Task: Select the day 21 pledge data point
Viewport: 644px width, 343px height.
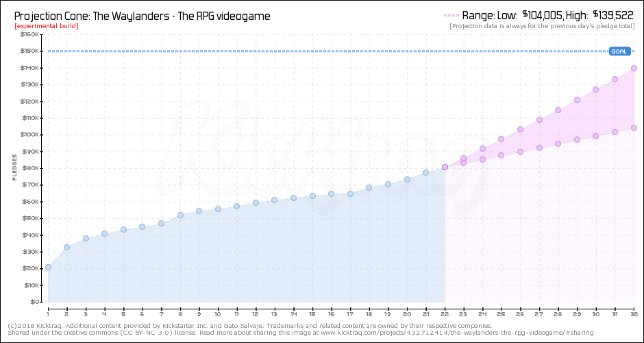Action: [x=426, y=172]
